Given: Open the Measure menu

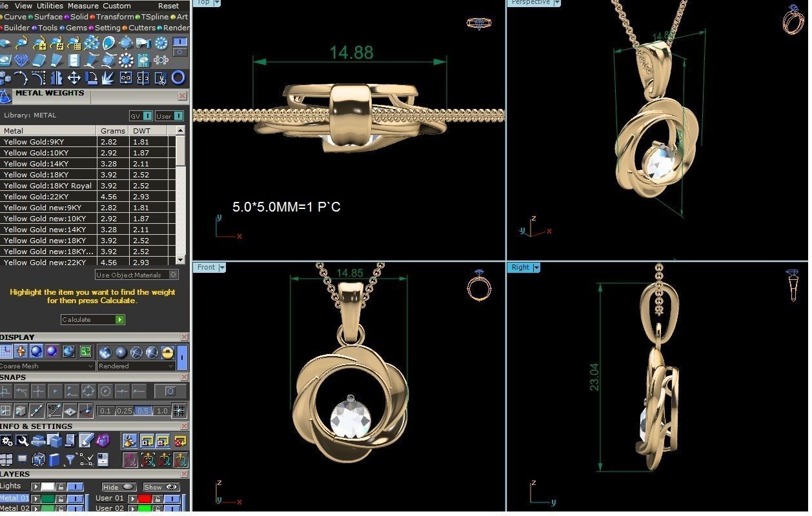Looking at the screenshot, I should click(x=83, y=6).
